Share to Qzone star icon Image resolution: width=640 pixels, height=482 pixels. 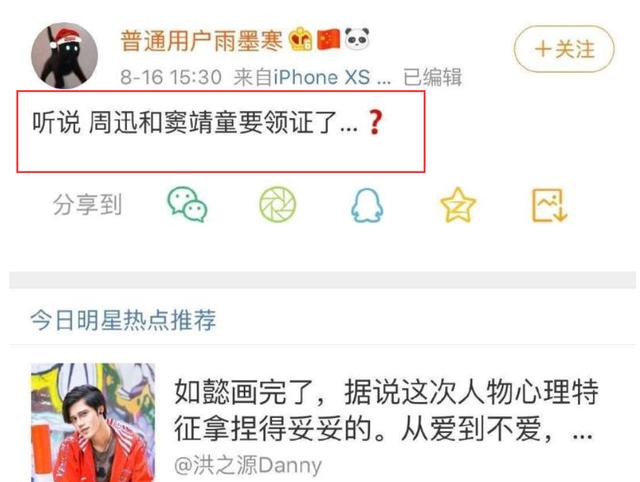(x=458, y=204)
